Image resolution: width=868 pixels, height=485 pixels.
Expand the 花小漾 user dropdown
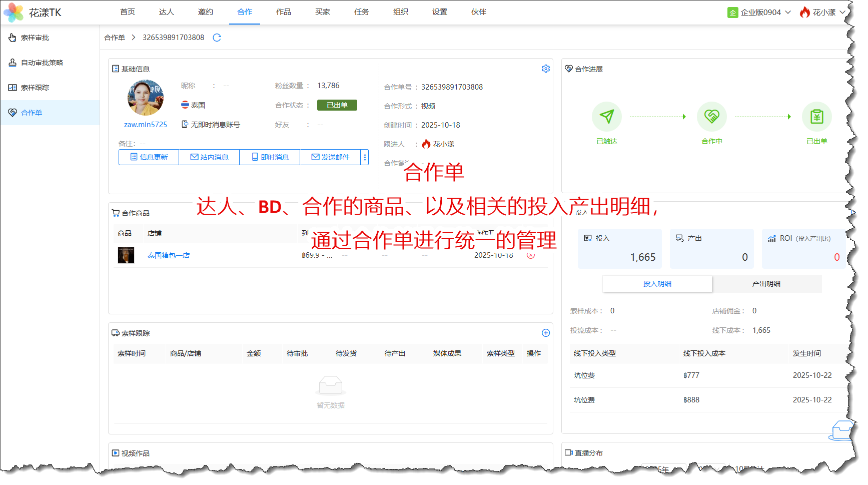(x=822, y=13)
